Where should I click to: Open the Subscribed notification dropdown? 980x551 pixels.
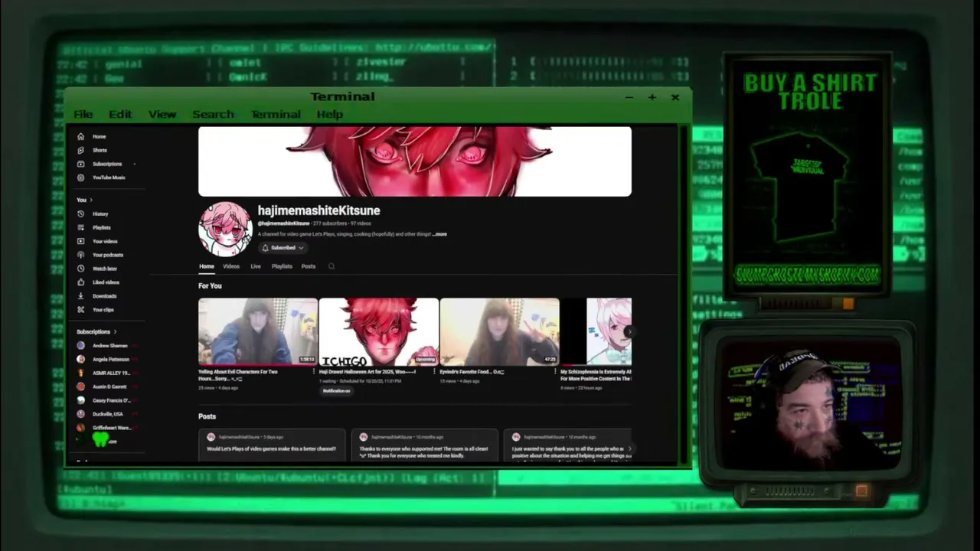[283, 248]
